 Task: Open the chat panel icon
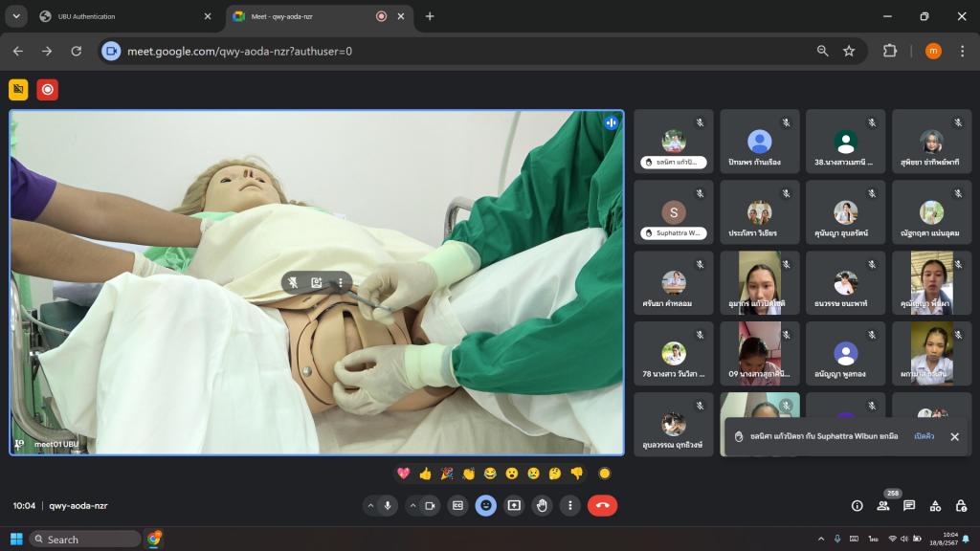click(909, 506)
